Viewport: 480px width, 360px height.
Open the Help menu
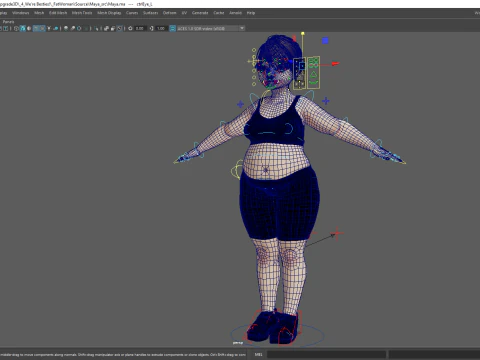click(x=251, y=13)
